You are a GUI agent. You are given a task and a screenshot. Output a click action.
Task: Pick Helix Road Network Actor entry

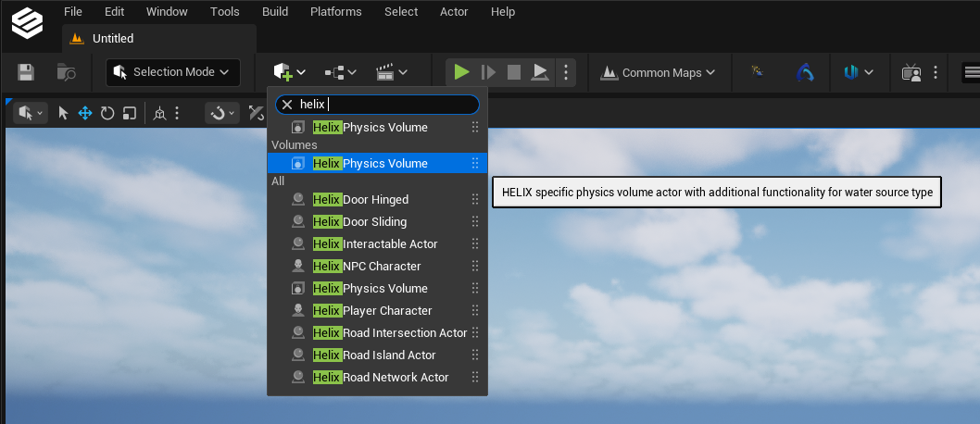point(378,377)
